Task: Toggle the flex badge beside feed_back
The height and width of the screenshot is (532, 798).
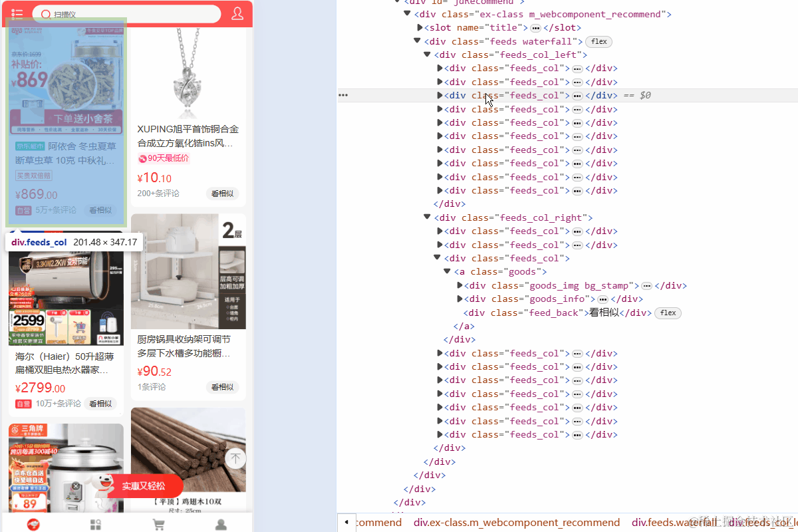Action: click(x=668, y=313)
